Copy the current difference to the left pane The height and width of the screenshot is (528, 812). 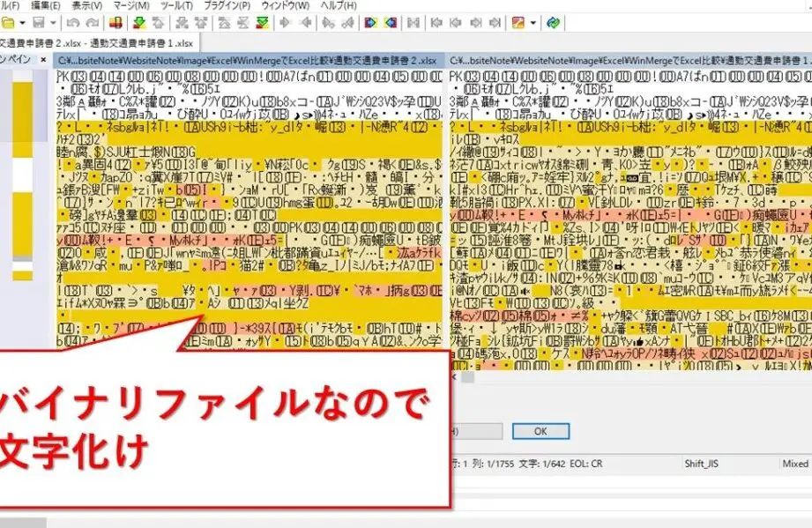(308, 23)
